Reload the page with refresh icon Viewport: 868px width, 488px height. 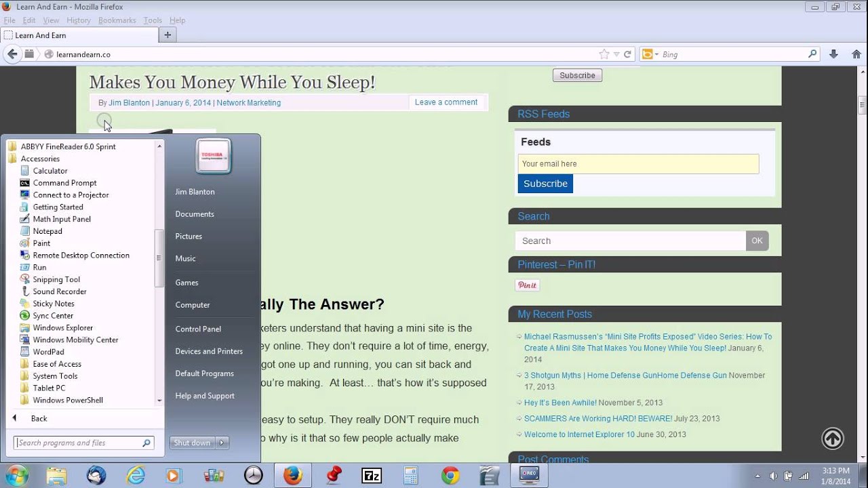click(x=627, y=54)
